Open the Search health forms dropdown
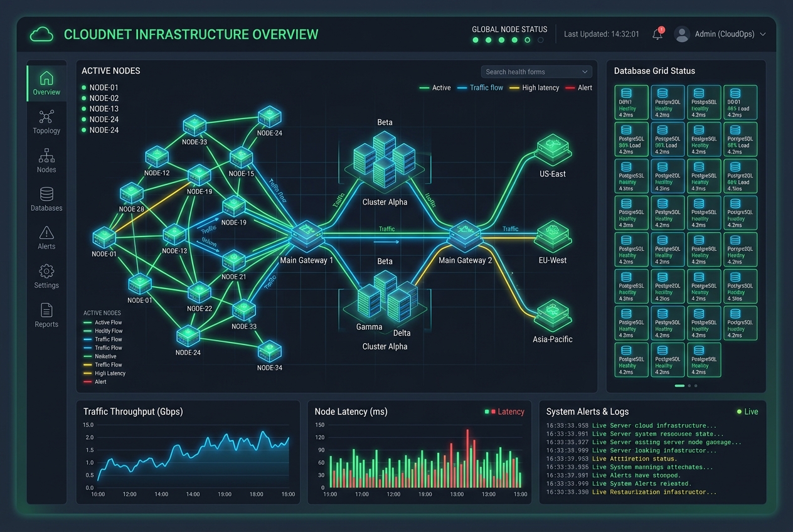The image size is (793, 532). (536, 72)
